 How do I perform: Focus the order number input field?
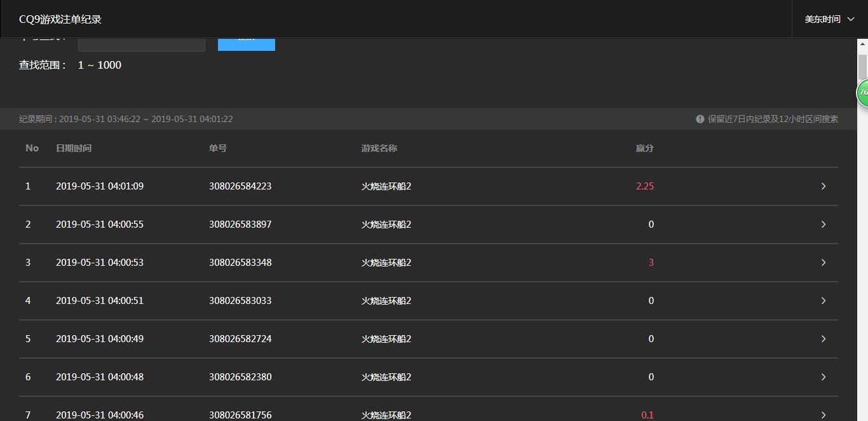(x=142, y=44)
